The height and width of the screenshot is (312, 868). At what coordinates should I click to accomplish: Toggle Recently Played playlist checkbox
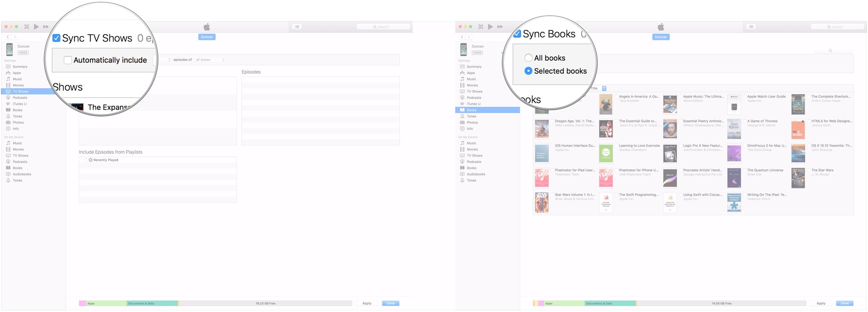86,160
